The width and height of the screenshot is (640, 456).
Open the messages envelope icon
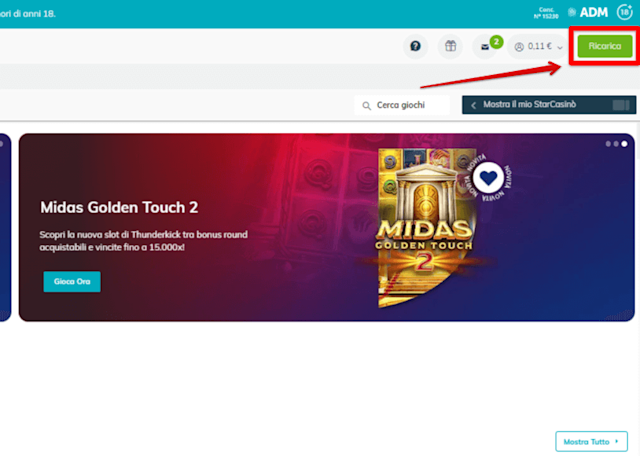click(x=484, y=47)
